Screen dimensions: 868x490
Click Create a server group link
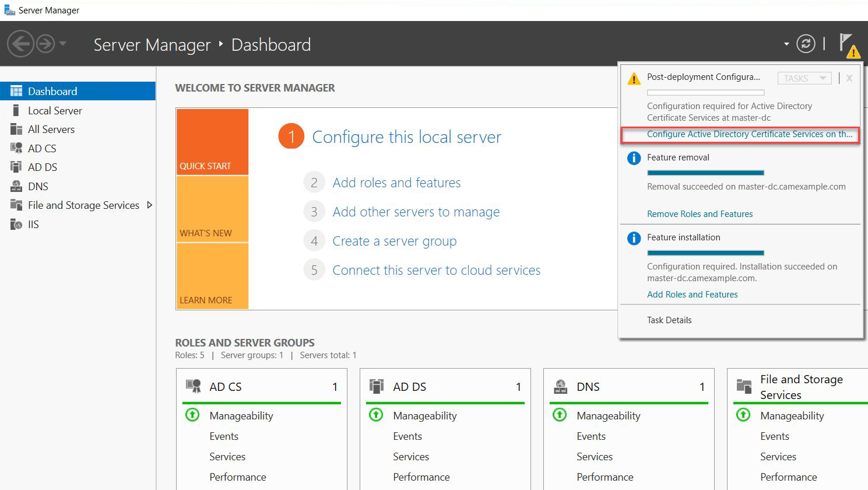coord(395,241)
